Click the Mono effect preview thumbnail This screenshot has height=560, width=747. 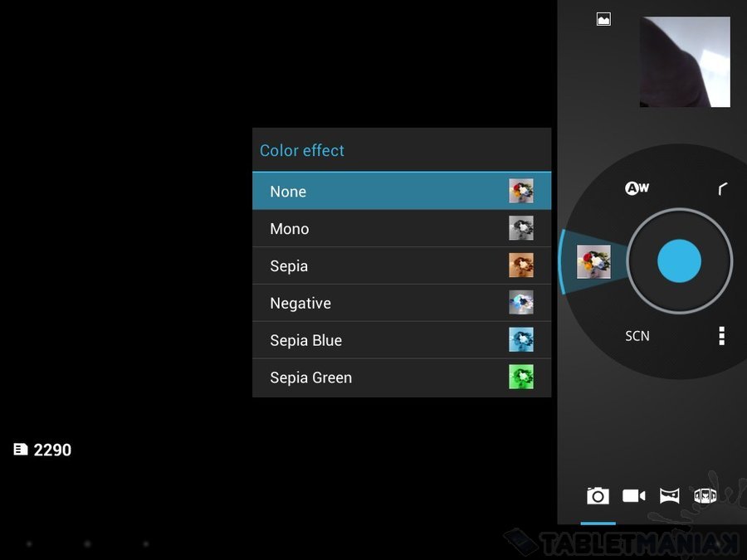point(521,228)
